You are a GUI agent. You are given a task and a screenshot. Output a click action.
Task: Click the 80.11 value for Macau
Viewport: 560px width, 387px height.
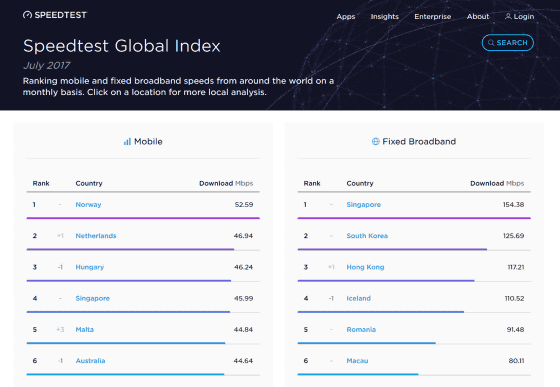516,361
